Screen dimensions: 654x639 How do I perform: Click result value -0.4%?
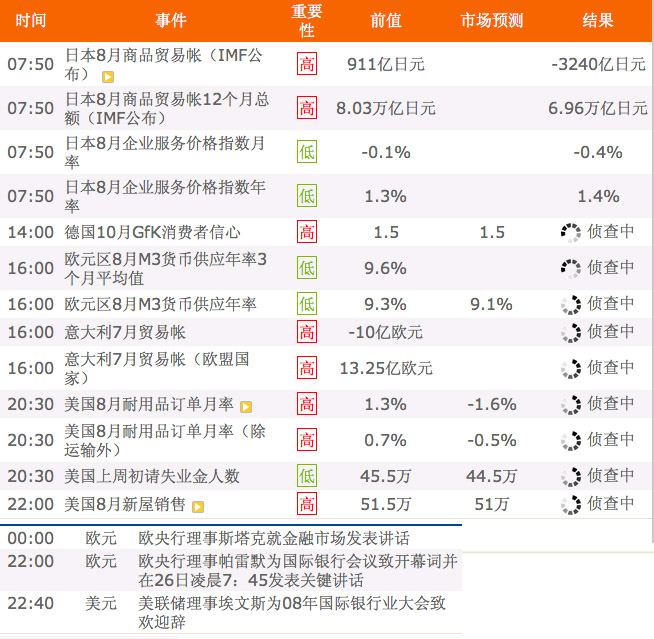(x=598, y=152)
